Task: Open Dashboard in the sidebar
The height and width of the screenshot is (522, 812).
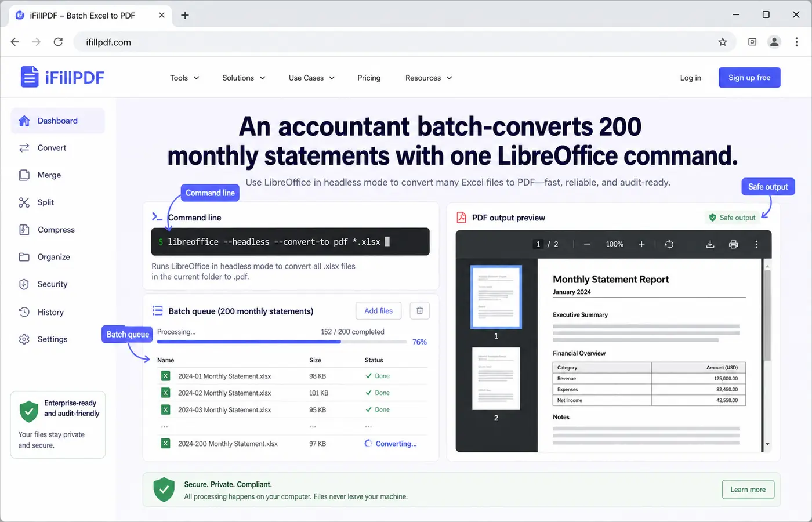Action: (x=57, y=121)
